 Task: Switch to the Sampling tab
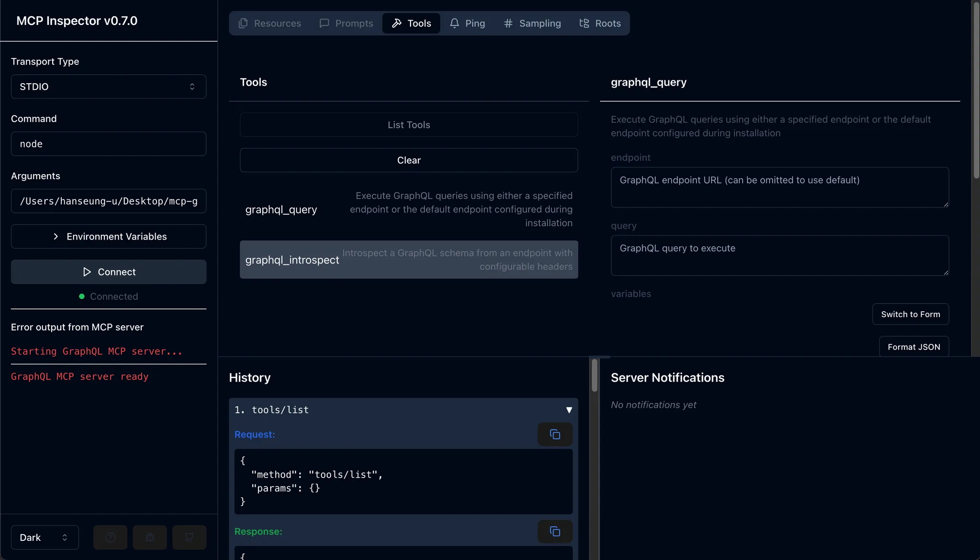(x=532, y=23)
